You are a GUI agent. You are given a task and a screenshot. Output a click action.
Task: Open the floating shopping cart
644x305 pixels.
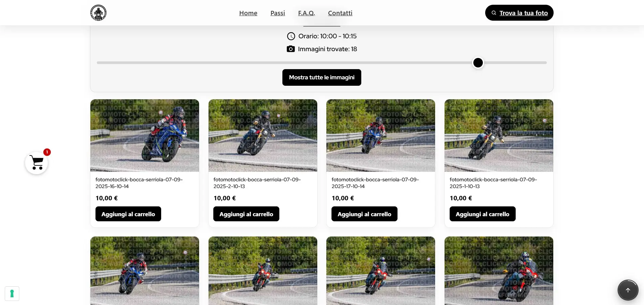click(37, 163)
